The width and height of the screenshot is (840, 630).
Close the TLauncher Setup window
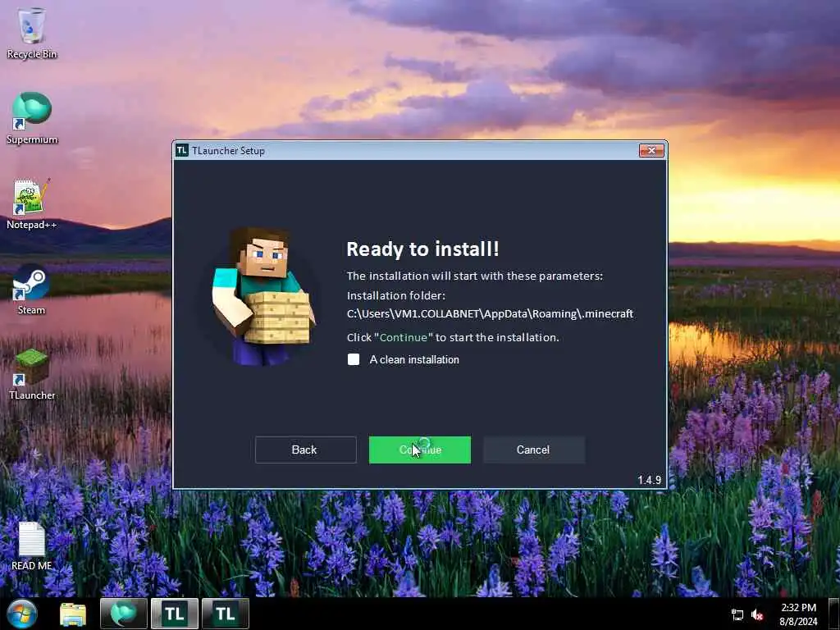[x=651, y=151]
